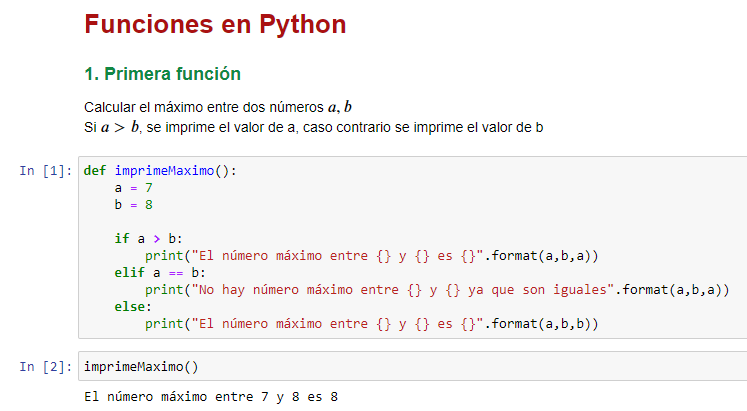Click the line starting 'Si a > b, se imprime'
The image size is (747, 411).
(x=313, y=128)
